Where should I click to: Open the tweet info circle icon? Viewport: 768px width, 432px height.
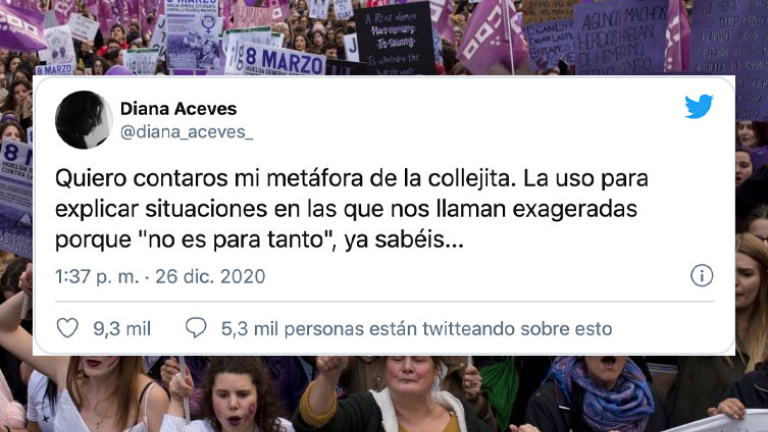701,275
